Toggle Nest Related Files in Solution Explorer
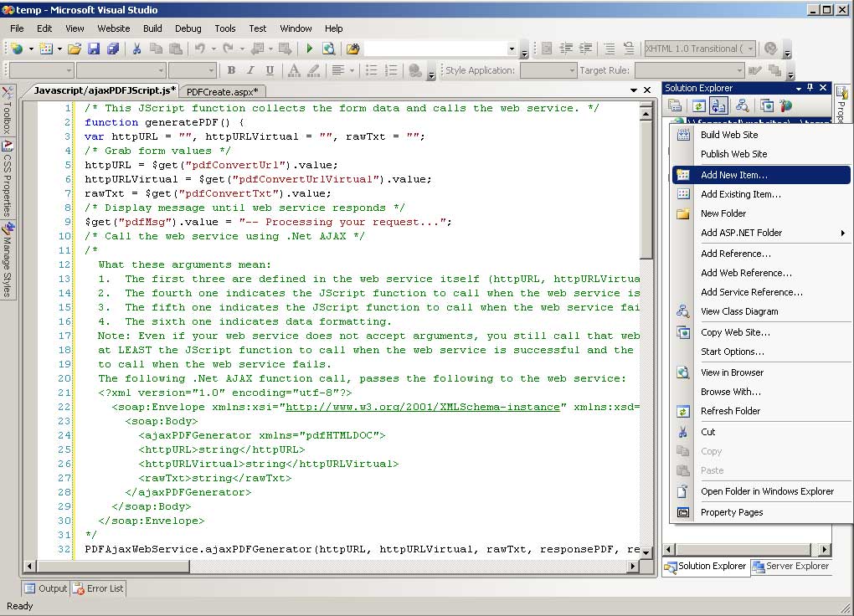Screen dimensions: 854x616 (x=719, y=105)
